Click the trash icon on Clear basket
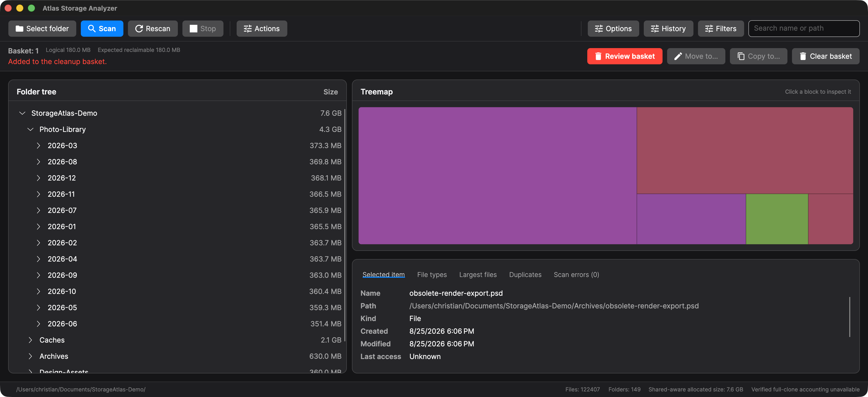 pyautogui.click(x=803, y=56)
